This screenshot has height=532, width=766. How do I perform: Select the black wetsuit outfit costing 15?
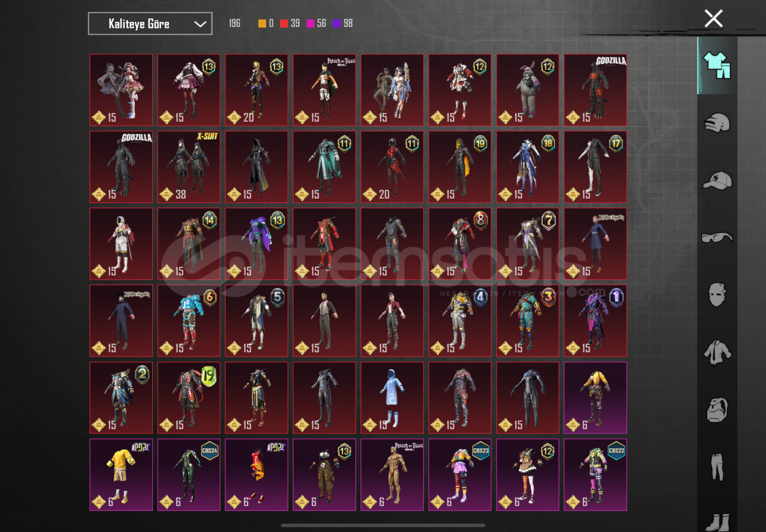pyautogui.click(x=528, y=398)
